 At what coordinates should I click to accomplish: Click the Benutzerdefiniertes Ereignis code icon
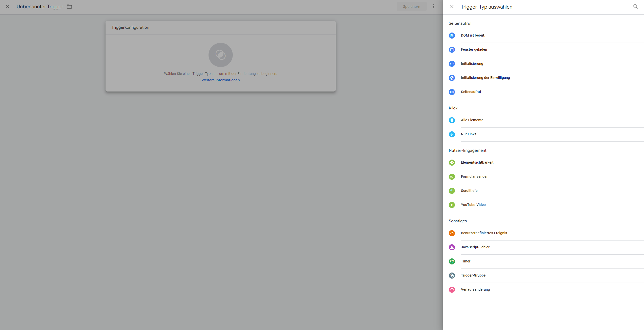point(452,233)
